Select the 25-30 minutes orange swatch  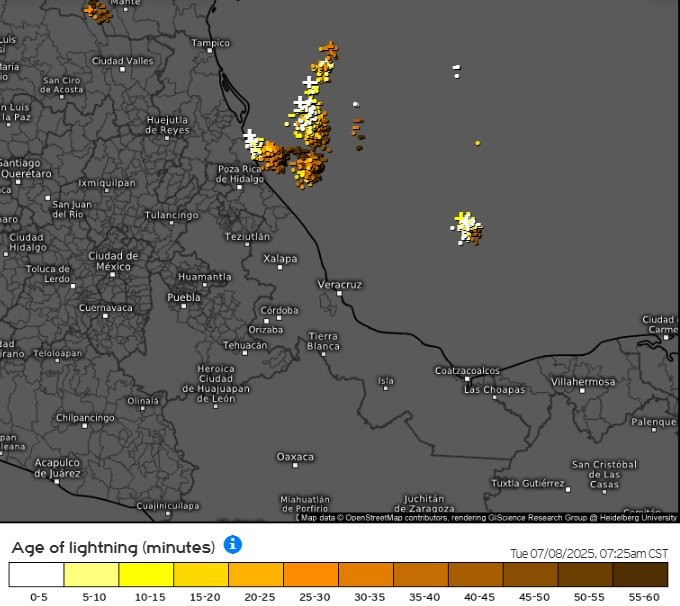pyautogui.click(x=311, y=575)
